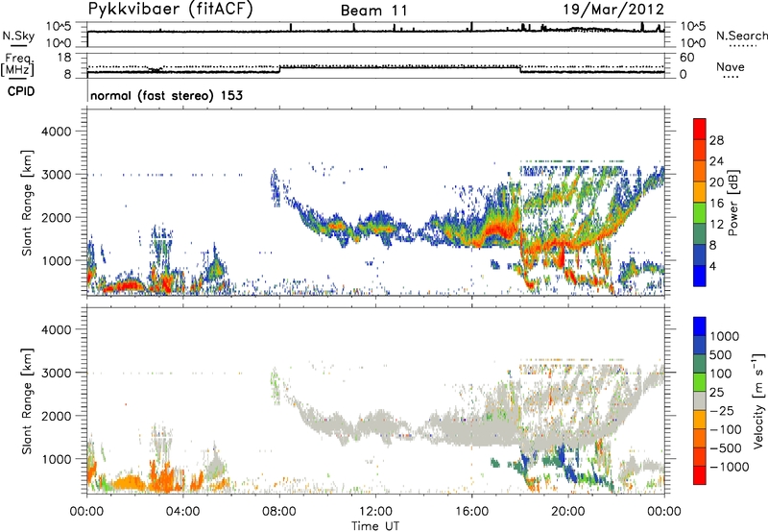Click 'Slant Range [km]' label of power panel
768x532 pixels.
(x=27, y=203)
